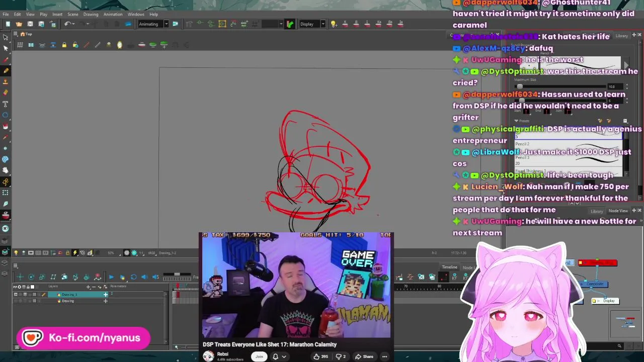This screenshot has width=644, height=362.
Task: Click the Open folder icon
Action: [19, 24]
